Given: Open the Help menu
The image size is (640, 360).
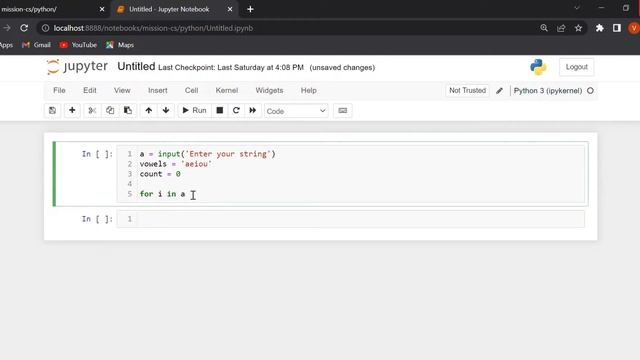Looking at the screenshot, I should click(309, 91).
